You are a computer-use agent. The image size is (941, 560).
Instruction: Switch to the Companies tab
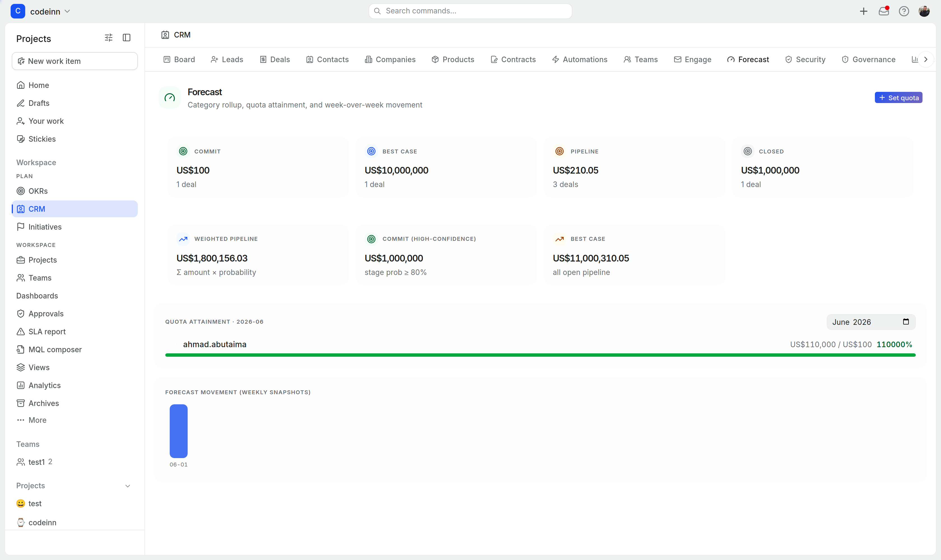coord(390,60)
